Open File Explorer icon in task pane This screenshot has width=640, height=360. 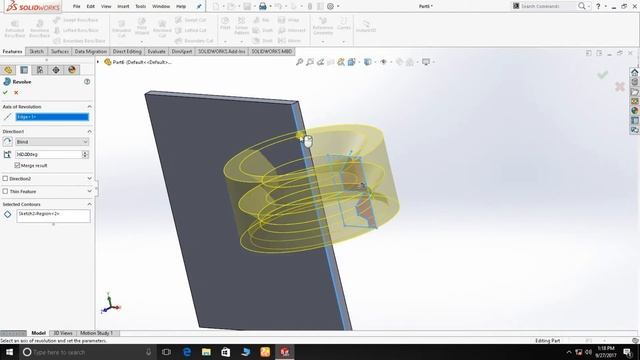634,92
